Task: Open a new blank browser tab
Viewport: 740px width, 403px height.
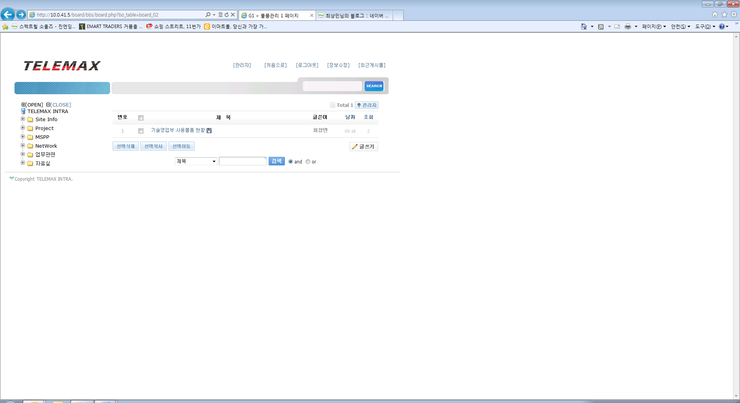Action: (x=398, y=16)
